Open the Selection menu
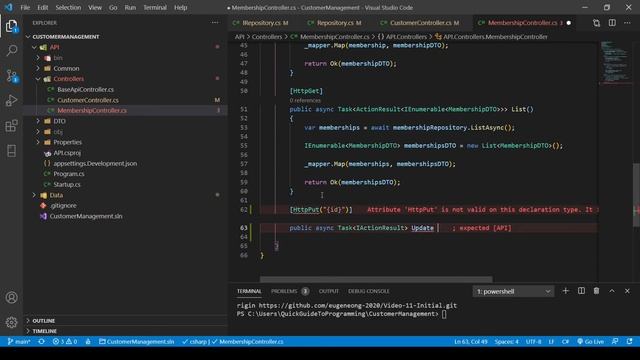640x360 pixels. point(68,7)
